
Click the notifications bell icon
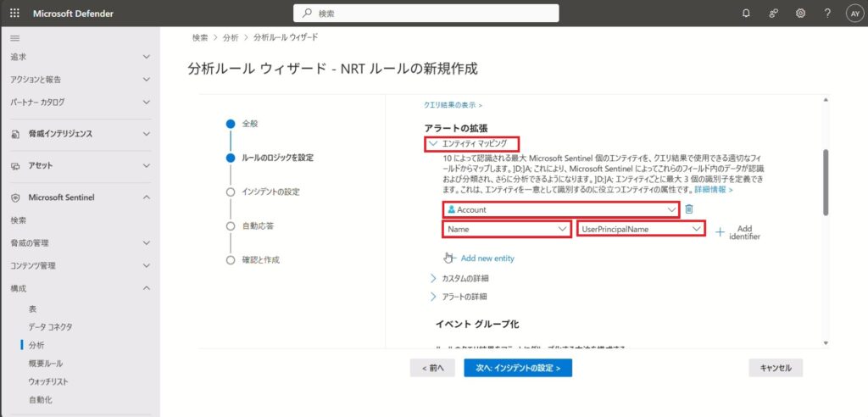(746, 14)
